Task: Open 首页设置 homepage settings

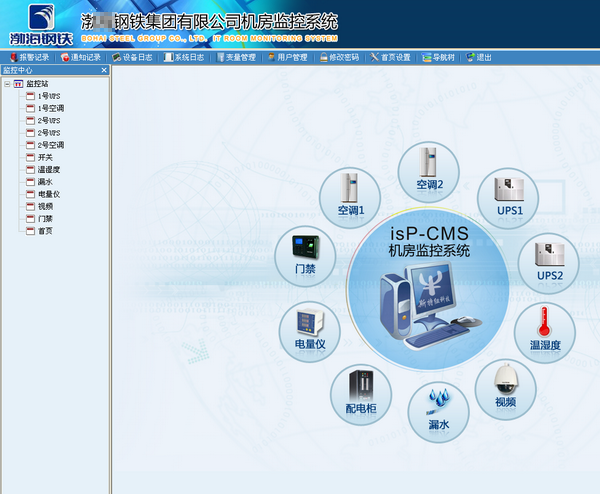Action: pyautogui.click(x=390, y=57)
